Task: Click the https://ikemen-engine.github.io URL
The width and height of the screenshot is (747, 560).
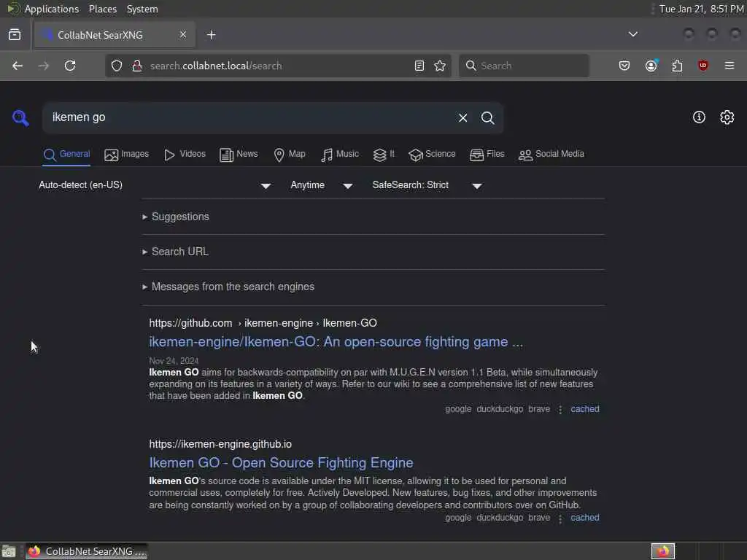Action: pyautogui.click(x=220, y=444)
